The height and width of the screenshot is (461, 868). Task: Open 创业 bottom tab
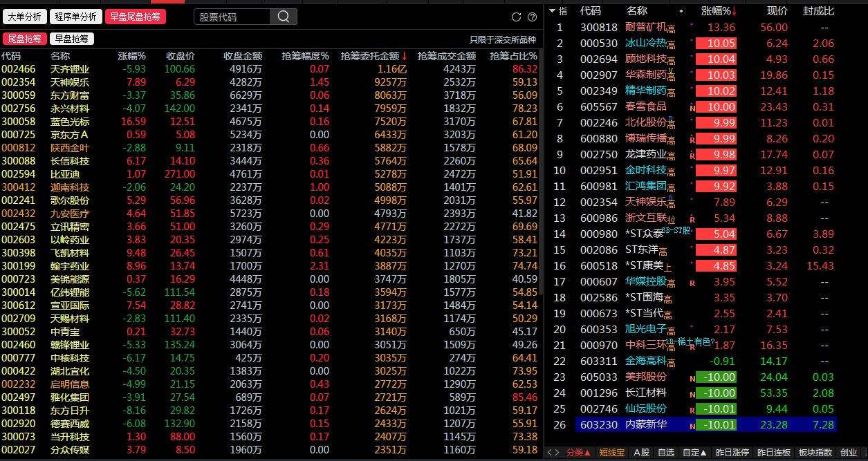click(848, 453)
